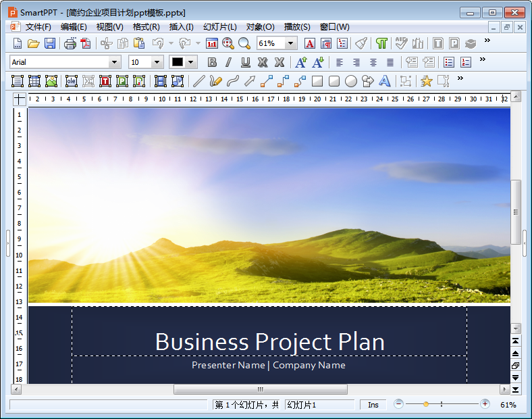Draw a straight line with the Line tool
This screenshot has height=419, width=532.
click(x=198, y=81)
